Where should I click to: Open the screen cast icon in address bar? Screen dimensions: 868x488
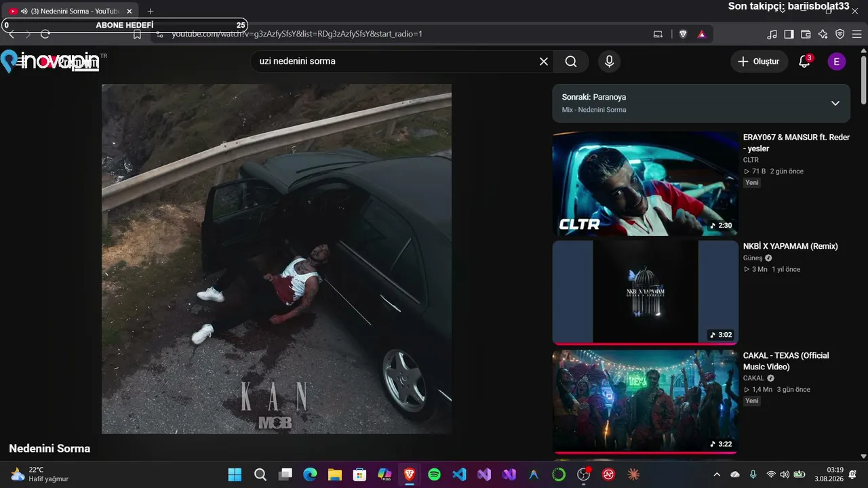point(658,34)
